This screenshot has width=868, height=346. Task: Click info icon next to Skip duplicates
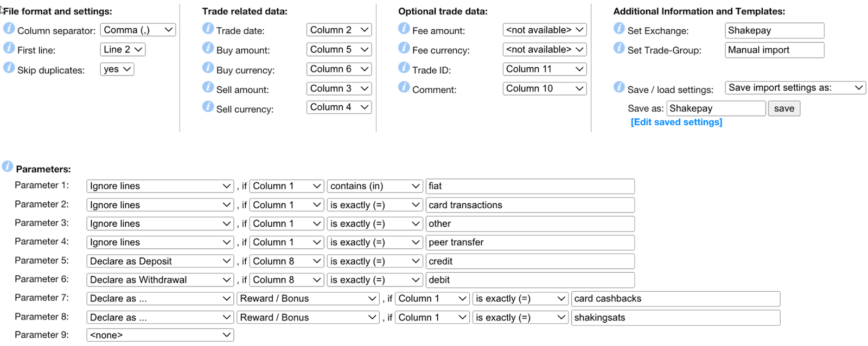tap(9, 68)
